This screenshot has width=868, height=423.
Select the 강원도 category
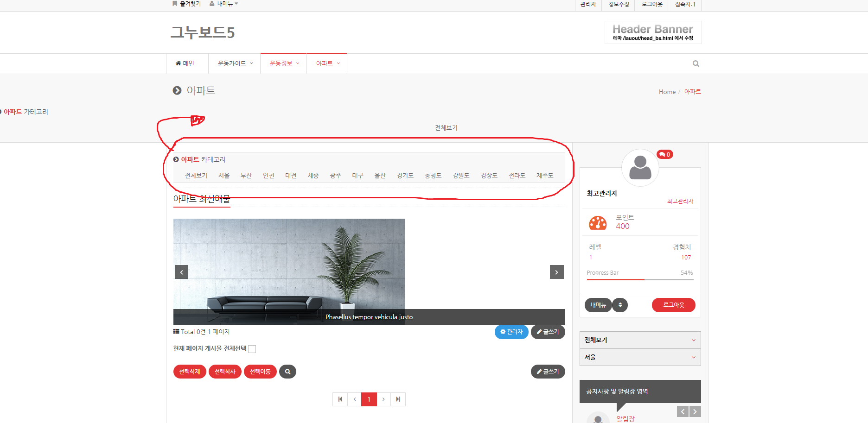click(x=461, y=176)
